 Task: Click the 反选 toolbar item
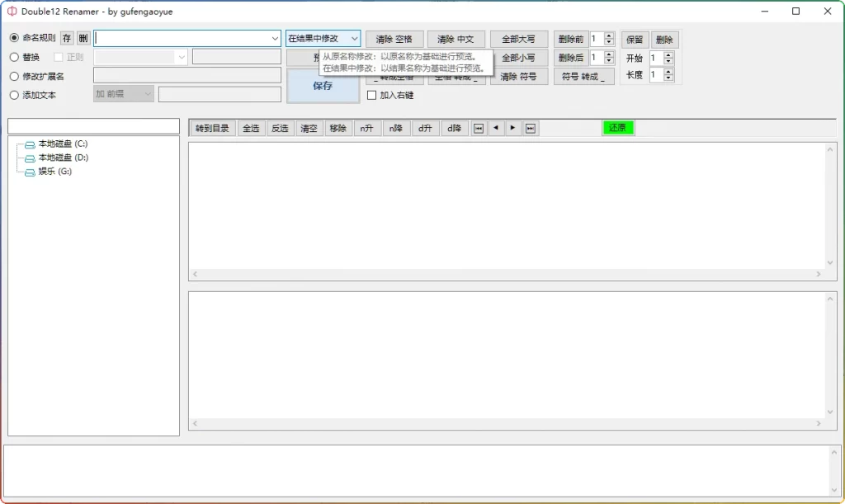click(280, 128)
